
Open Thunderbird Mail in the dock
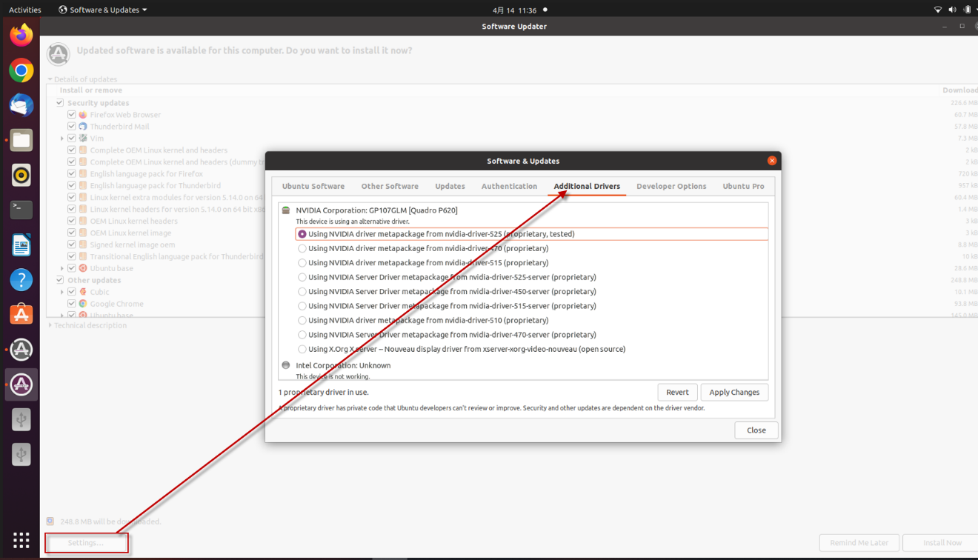click(x=21, y=105)
